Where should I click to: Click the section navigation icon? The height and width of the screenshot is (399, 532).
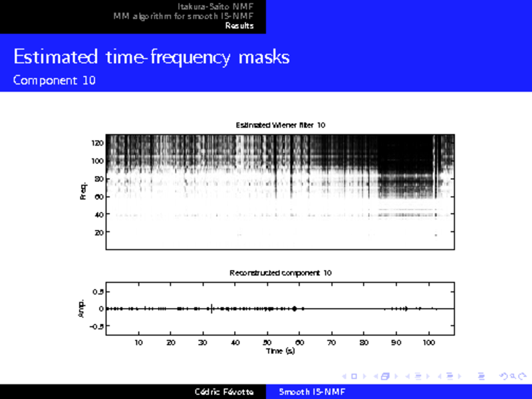pyautogui.click(x=450, y=377)
